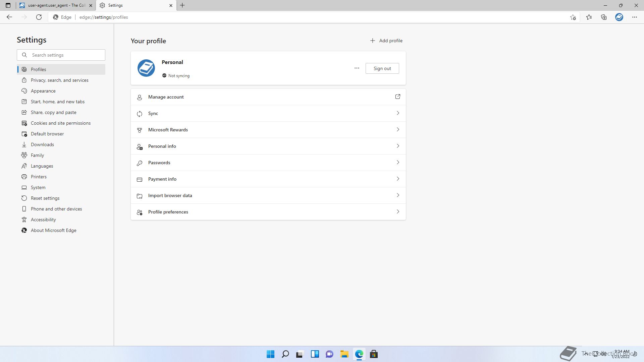Open the Collections icon in toolbar
This screenshot has height=362, width=644.
click(604, 17)
